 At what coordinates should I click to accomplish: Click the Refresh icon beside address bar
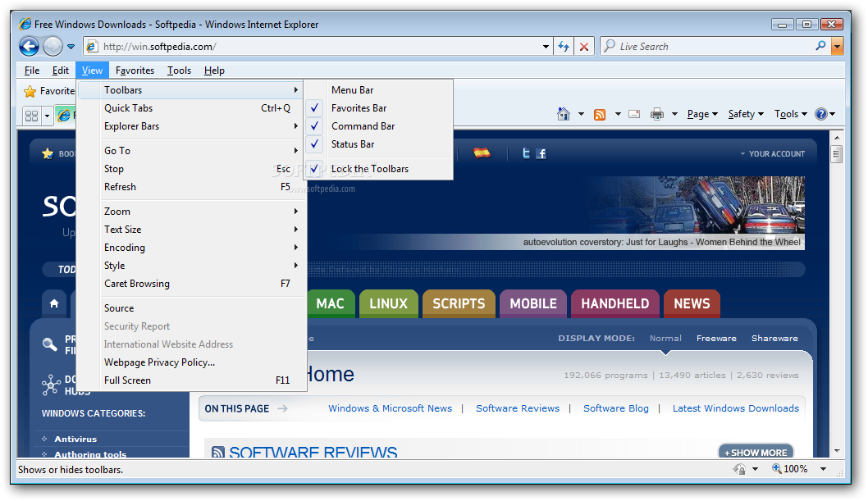click(x=564, y=47)
